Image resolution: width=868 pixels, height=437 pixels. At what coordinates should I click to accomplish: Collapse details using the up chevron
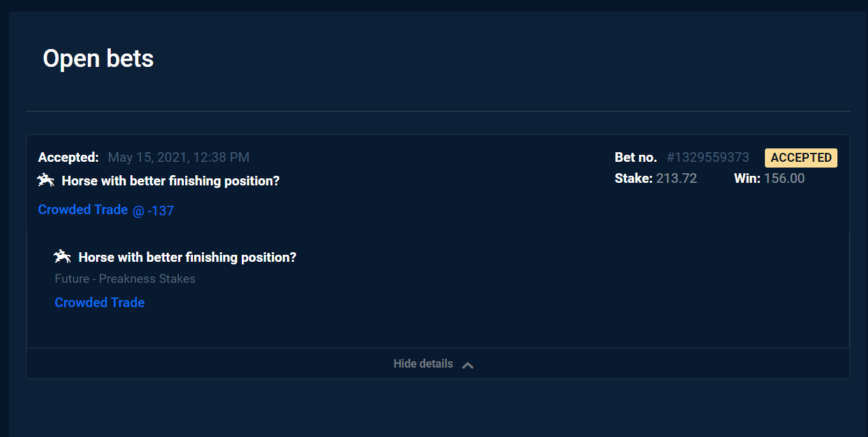click(x=468, y=365)
